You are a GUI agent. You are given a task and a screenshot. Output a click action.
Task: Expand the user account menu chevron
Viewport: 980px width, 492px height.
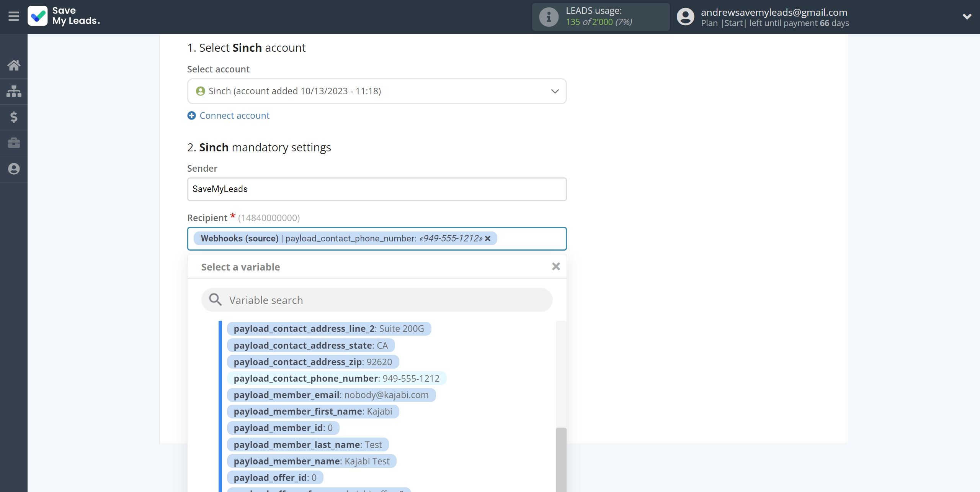(x=967, y=16)
